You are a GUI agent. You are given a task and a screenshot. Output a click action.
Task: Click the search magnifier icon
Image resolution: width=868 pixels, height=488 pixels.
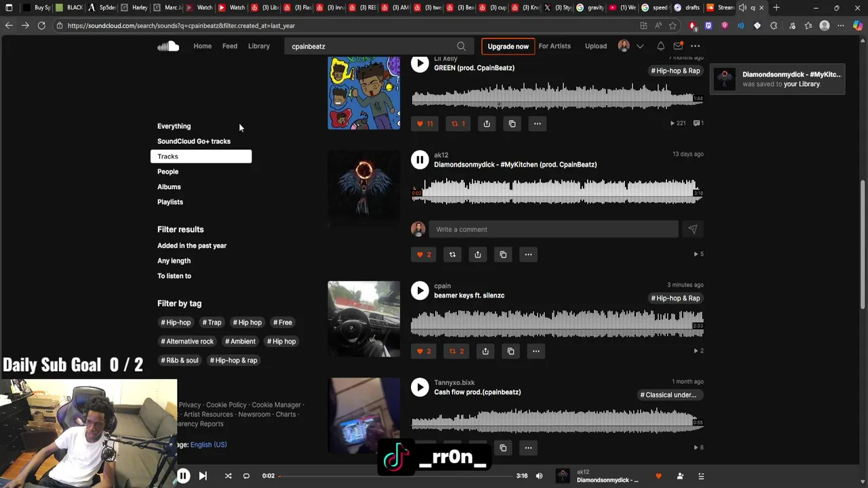(461, 46)
